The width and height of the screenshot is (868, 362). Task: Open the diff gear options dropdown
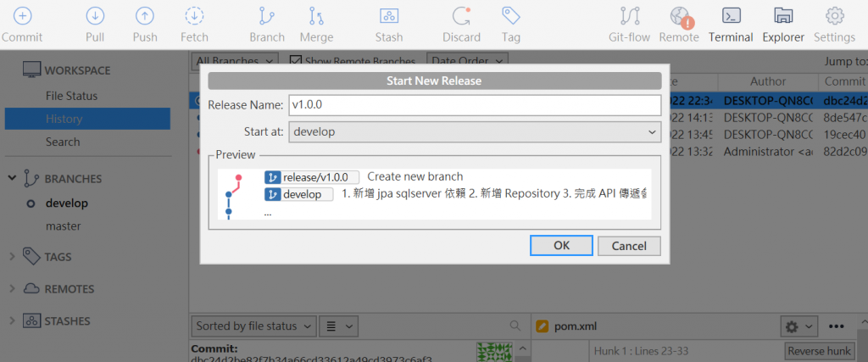[x=798, y=326]
